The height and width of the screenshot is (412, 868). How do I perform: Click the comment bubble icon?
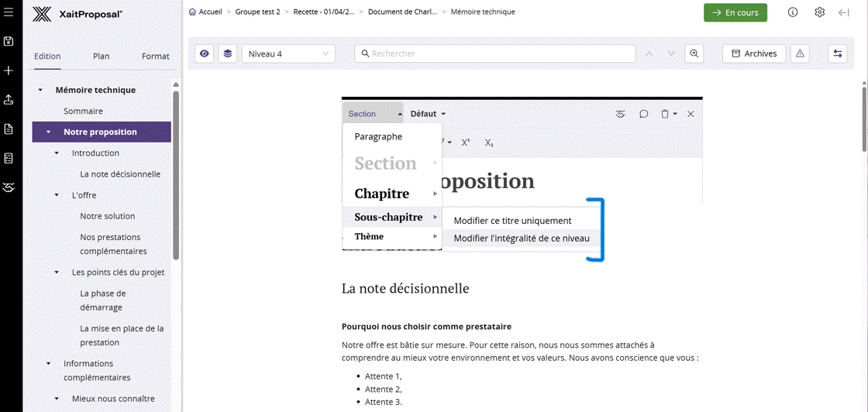tap(644, 114)
